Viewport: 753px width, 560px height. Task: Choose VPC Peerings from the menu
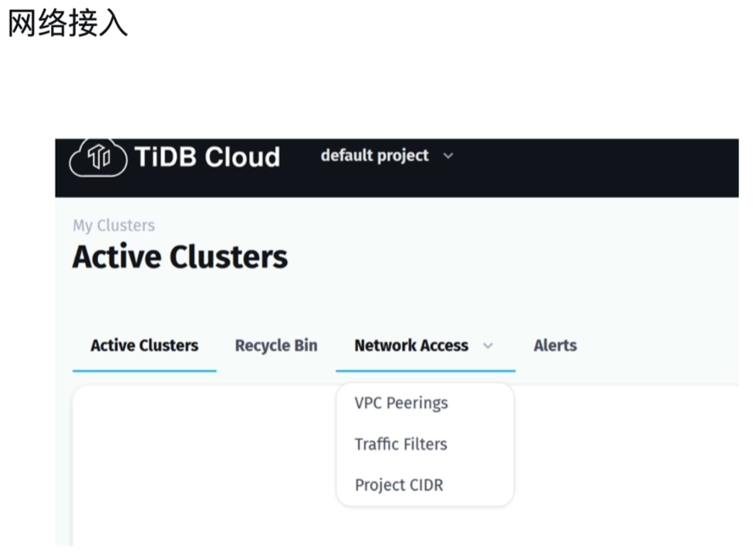coord(400,403)
